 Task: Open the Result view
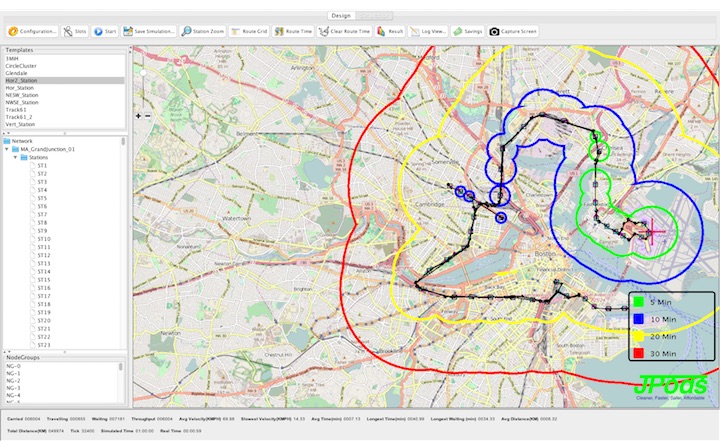pos(389,31)
